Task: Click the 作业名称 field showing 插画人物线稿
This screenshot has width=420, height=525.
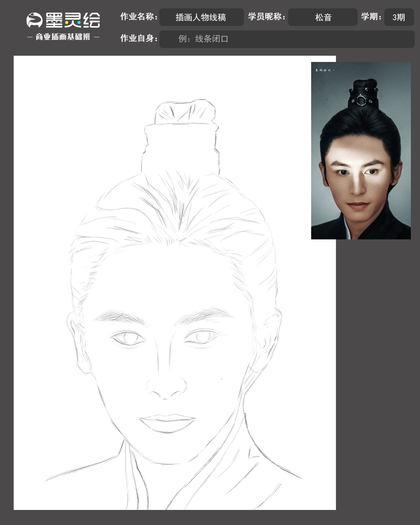Action: (201, 17)
